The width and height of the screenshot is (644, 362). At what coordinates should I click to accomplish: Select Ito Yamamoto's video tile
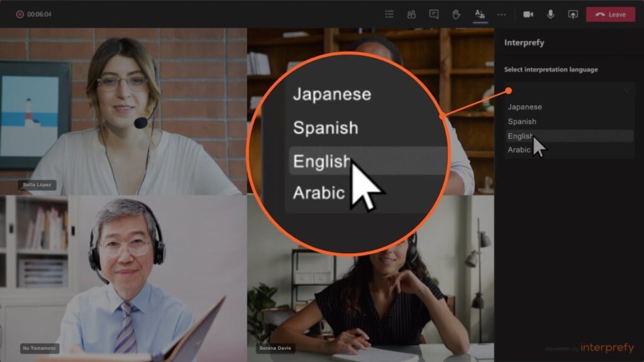(x=123, y=278)
